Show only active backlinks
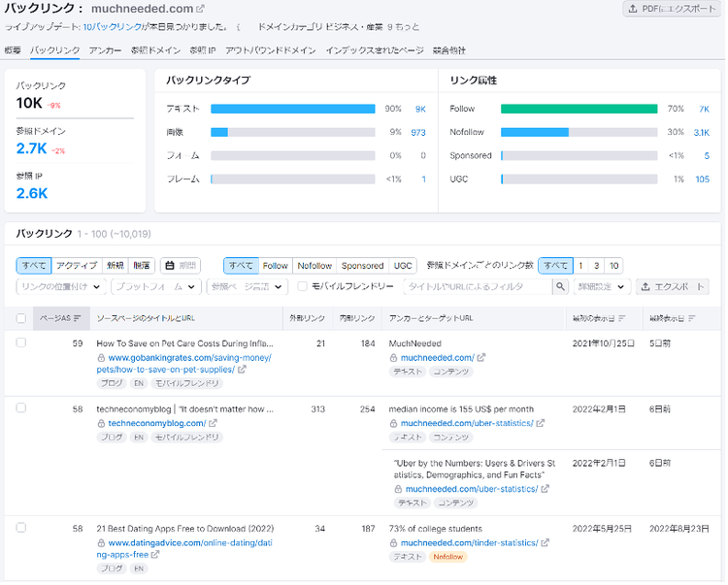The width and height of the screenshot is (728, 585). point(77,266)
